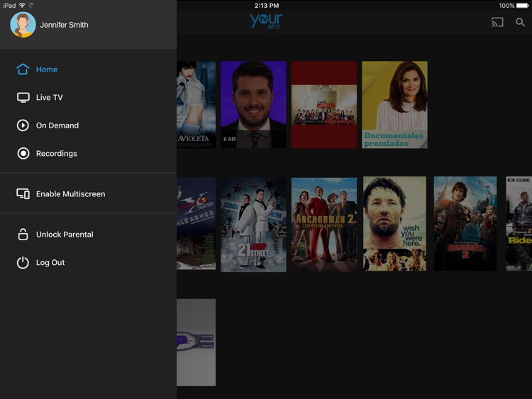Tap the cast screen icon
Image resolution: width=532 pixels, height=399 pixels.
[497, 23]
